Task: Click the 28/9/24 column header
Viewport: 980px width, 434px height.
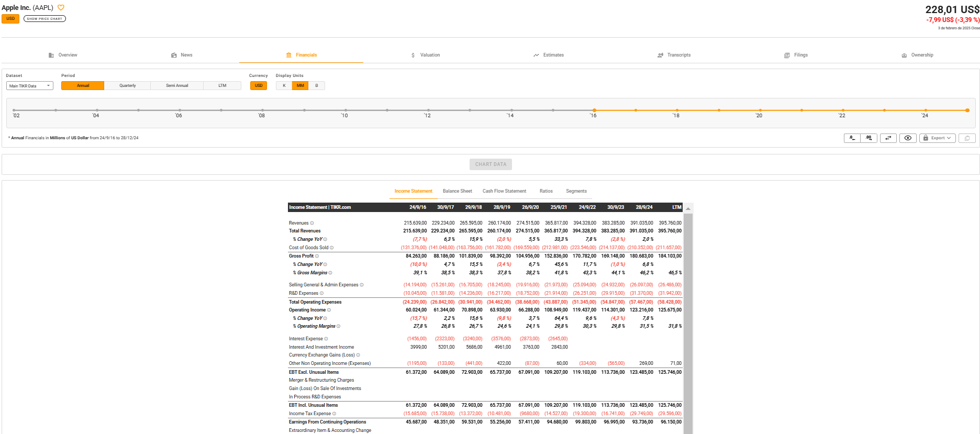Action: click(644, 207)
